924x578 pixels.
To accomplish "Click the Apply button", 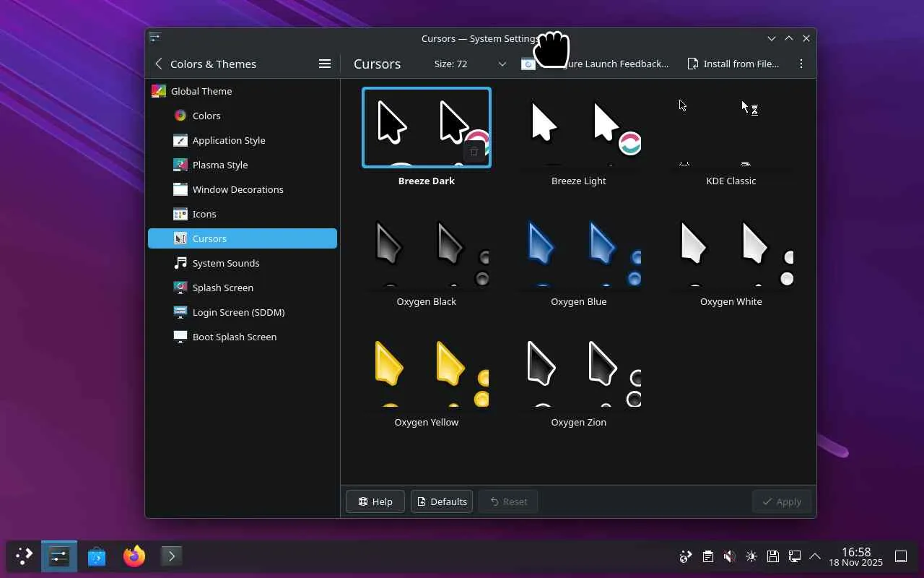I will 782,501.
